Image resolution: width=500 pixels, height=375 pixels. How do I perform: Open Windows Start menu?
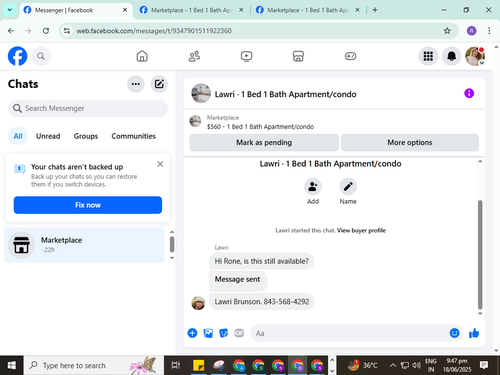point(12,365)
